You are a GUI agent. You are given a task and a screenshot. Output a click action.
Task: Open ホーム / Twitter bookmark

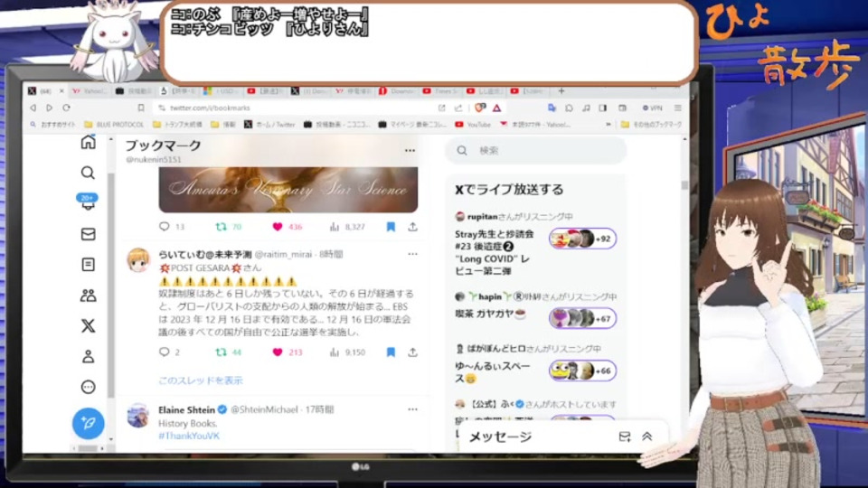pos(270,125)
